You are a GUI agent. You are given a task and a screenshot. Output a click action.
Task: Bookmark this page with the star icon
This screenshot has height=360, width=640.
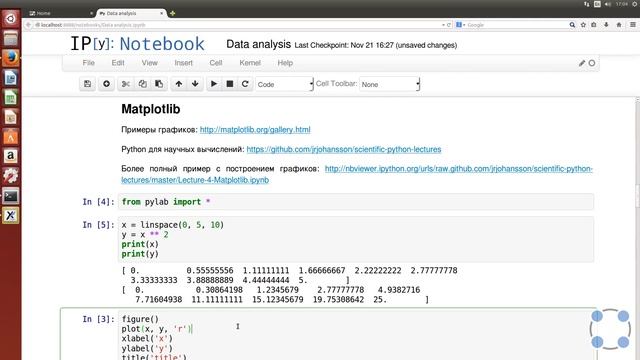[583, 25]
